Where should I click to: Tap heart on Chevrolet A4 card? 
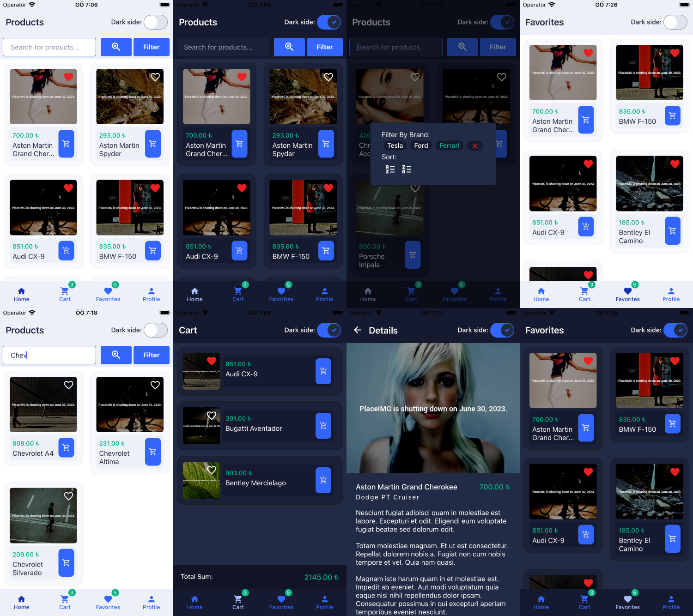pos(68,385)
